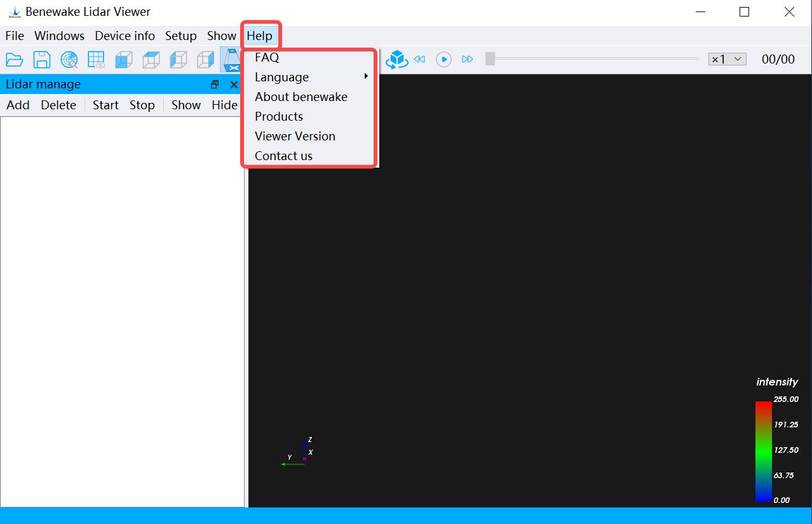812x524 pixels.
Task: Toggle the grid visibility icon
Action: pyautogui.click(x=97, y=60)
